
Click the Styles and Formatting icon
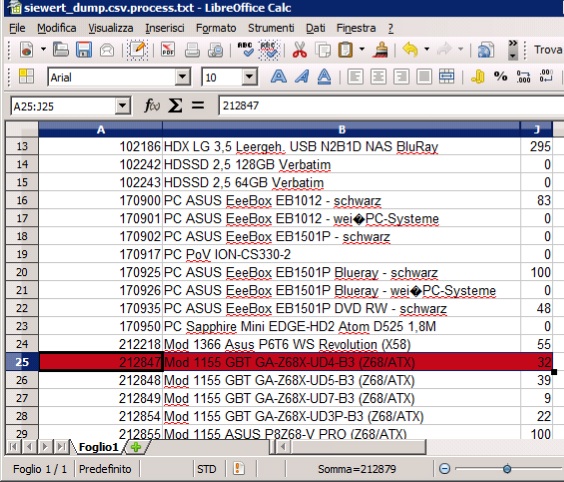[26, 76]
